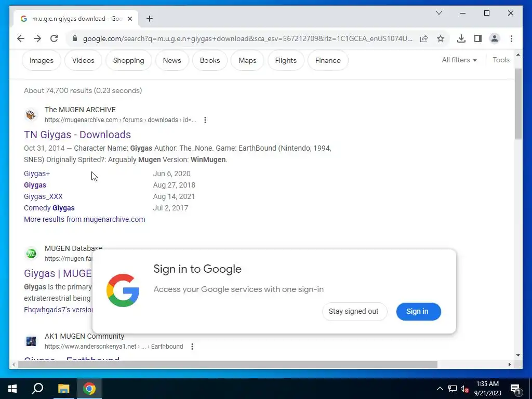Open Fhqwhgads7's version link
The height and width of the screenshot is (399, 532).
tap(58, 310)
